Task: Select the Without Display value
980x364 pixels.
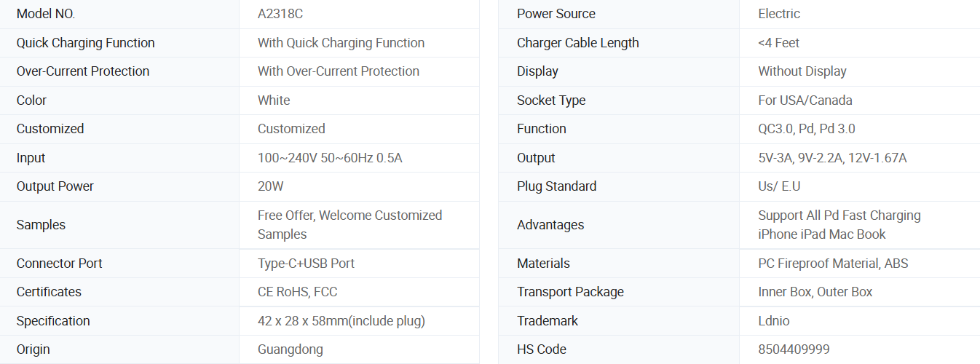Action: point(802,71)
